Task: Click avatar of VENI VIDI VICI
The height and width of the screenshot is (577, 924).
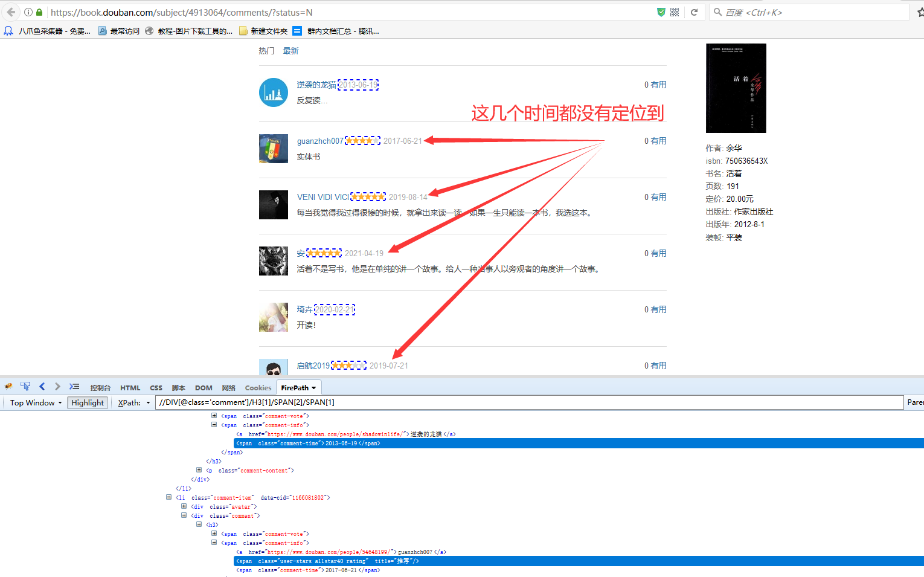Action: (x=274, y=205)
